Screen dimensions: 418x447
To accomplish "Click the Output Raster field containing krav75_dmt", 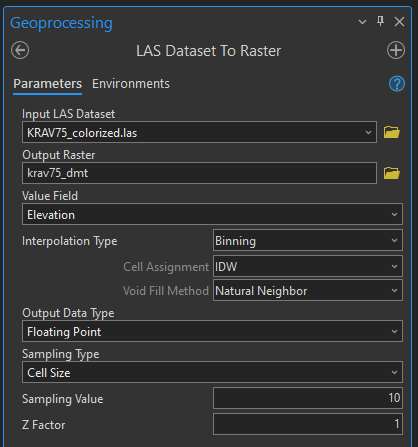I will (199, 173).
